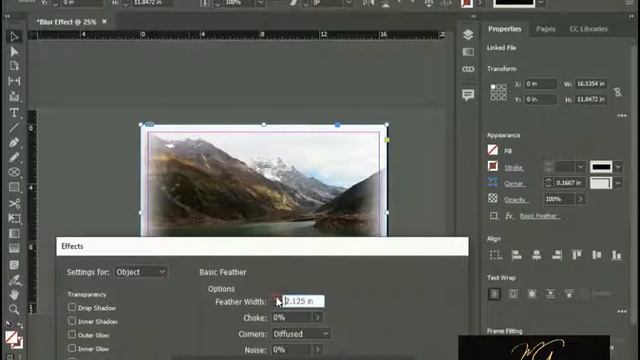This screenshot has width=640, height=360.
Task: Select the Pencil tool
Action: tap(14, 157)
